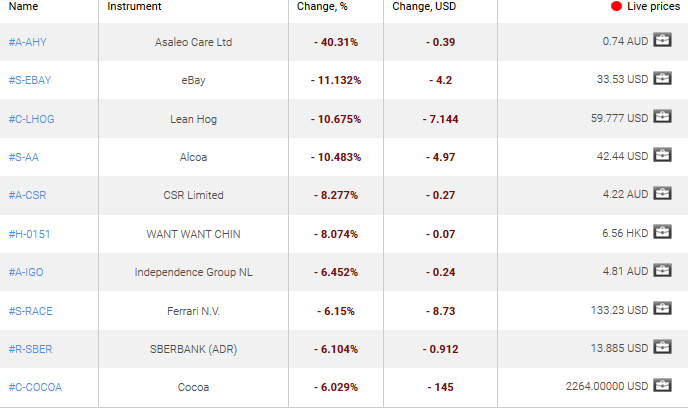The height and width of the screenshot is (408, 688).
Task: Open trade briefcase icon for Lean Hog
Action: [662, 118]
